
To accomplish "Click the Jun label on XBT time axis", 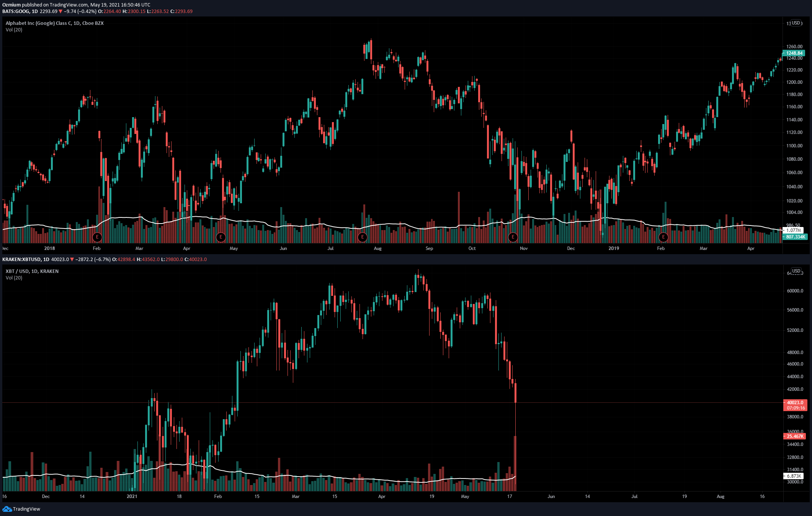I will 551,496.
